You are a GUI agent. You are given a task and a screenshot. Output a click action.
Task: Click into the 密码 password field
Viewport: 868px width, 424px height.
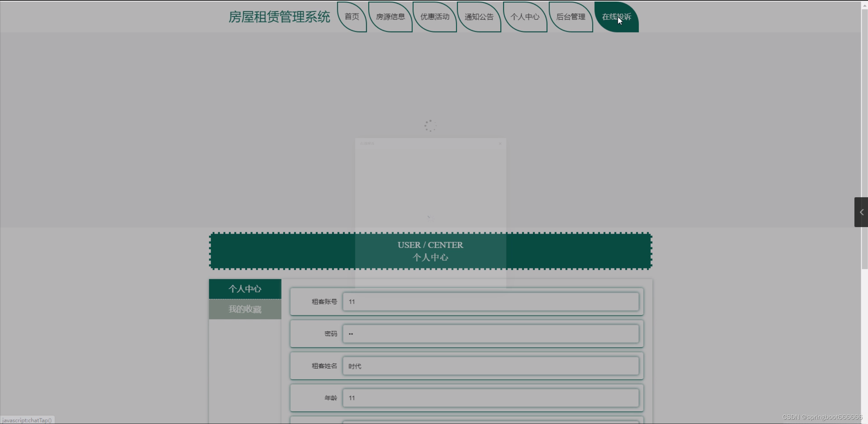[x=490, y=334]
